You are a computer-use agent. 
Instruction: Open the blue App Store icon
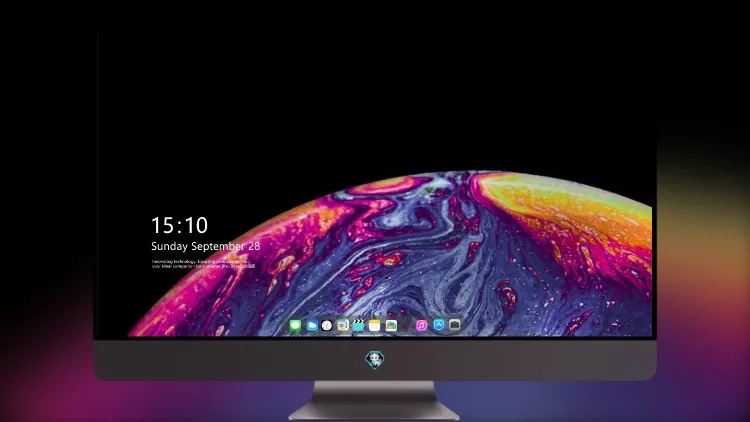click(x=439, y=325)
